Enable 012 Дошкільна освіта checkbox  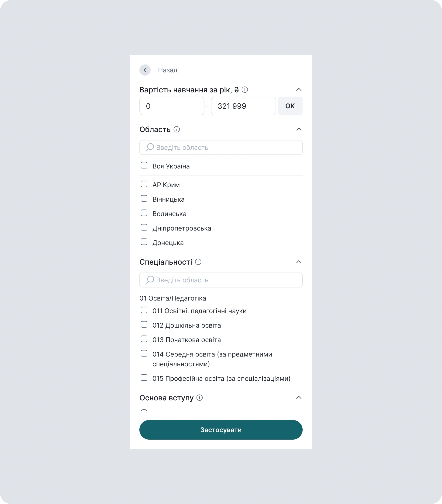pos(144,325)
